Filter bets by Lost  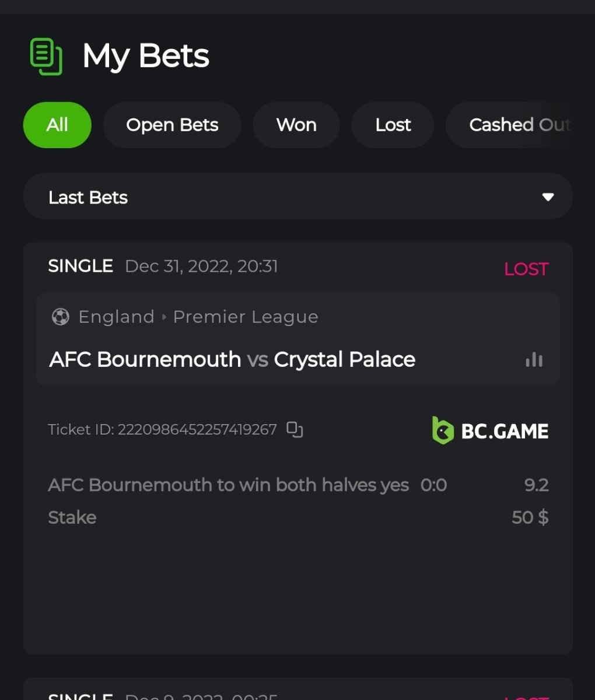[393, 125]
